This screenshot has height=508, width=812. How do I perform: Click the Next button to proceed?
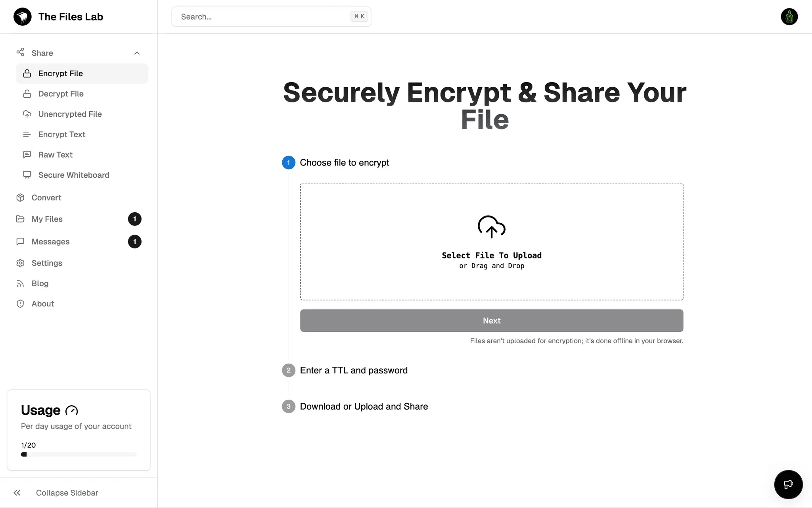click(x=492, y=320)
